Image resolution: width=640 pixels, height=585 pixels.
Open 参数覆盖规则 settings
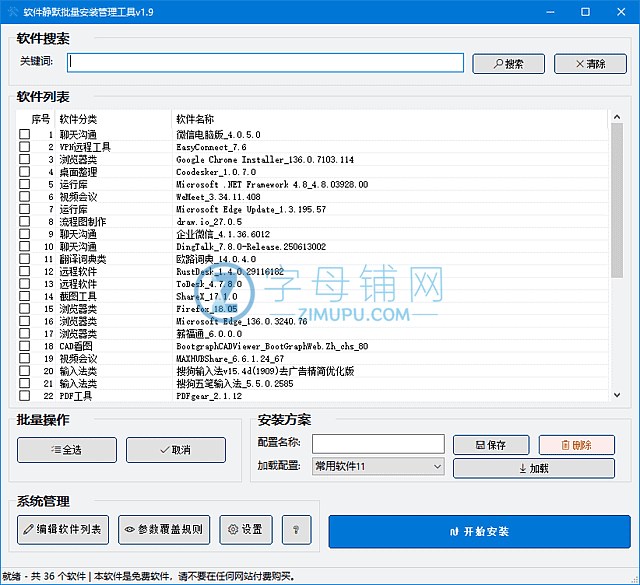164,530
